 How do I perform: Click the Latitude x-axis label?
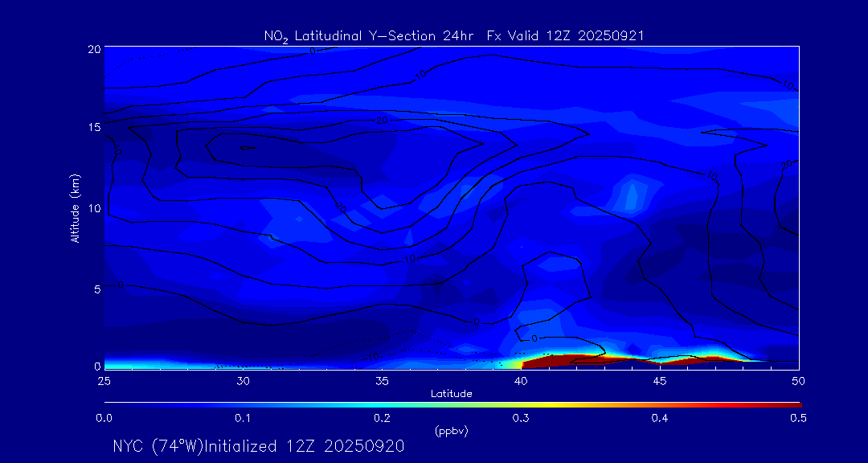[x=451, y=393]
